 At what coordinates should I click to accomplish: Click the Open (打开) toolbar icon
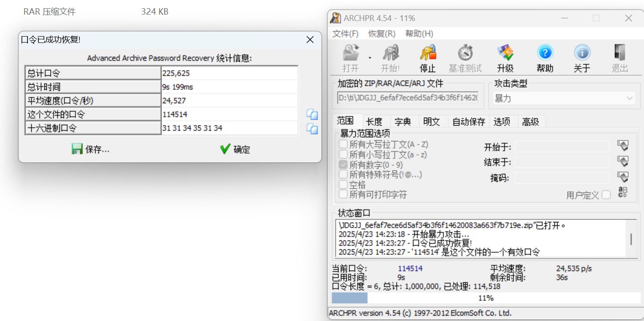click(351, 53)
